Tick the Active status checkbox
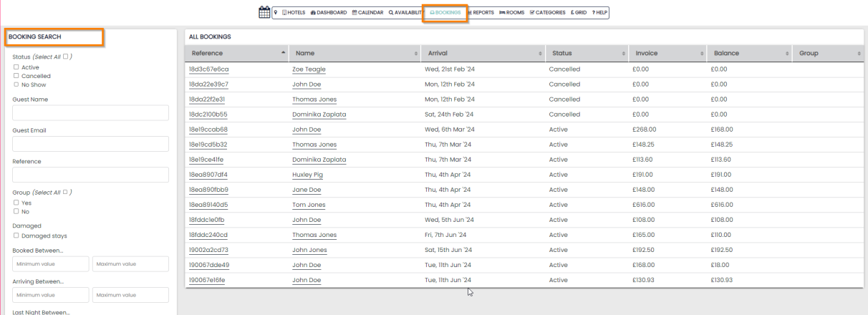The width and height of the screenshot is (868, 315). click(16, 67)
